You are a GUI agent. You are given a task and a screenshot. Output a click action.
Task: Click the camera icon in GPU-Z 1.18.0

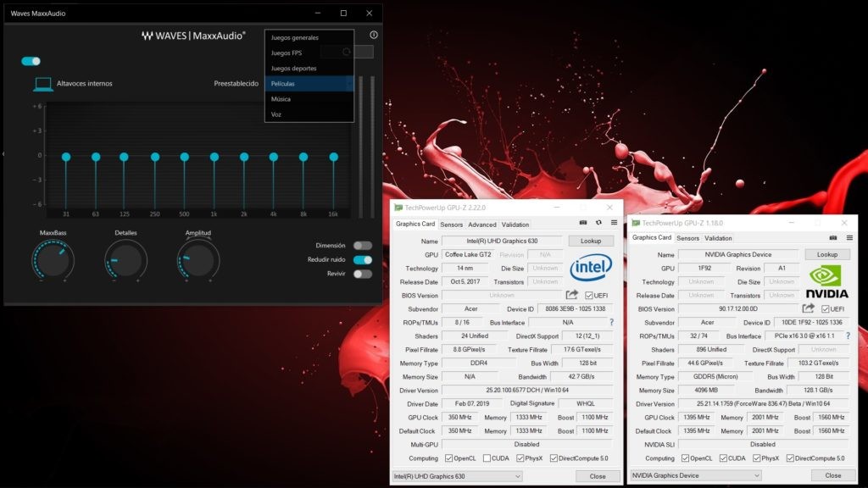(x=833, y=237)
